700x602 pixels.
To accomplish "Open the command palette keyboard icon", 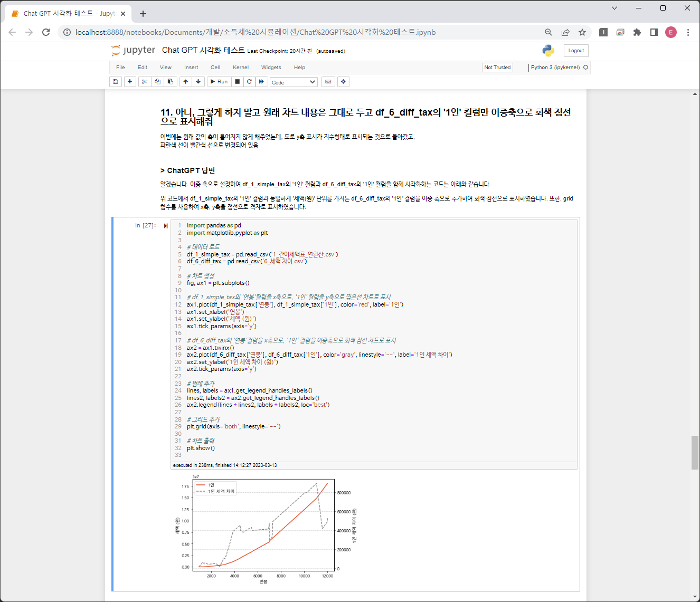I will coord(328,82).
